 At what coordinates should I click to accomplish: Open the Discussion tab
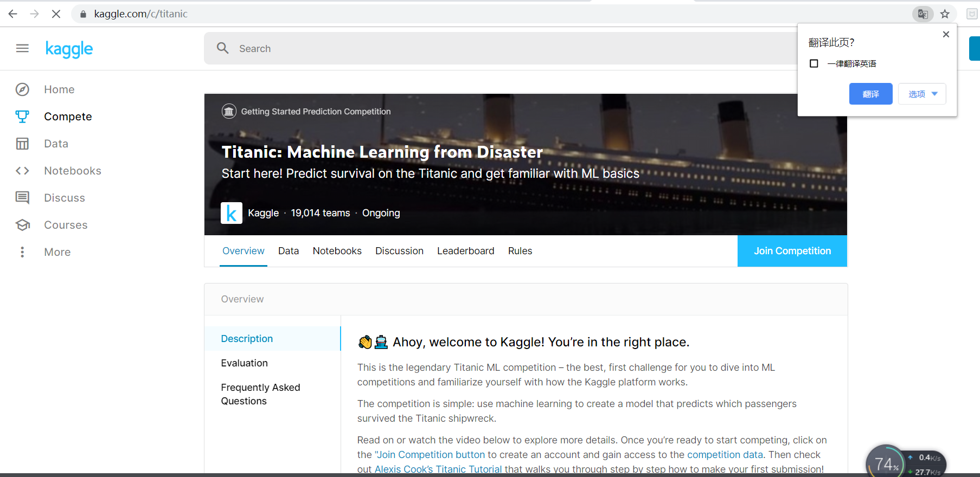point(399,251)
